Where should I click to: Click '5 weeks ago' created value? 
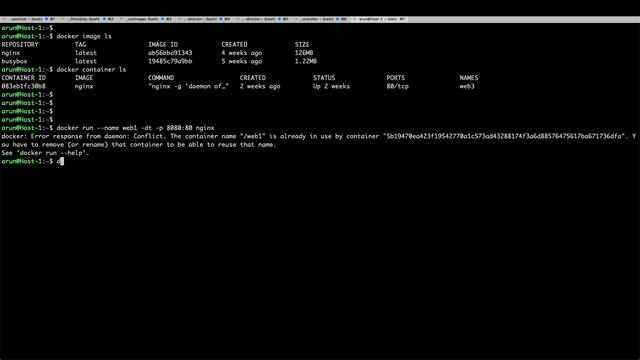(242, 61)
